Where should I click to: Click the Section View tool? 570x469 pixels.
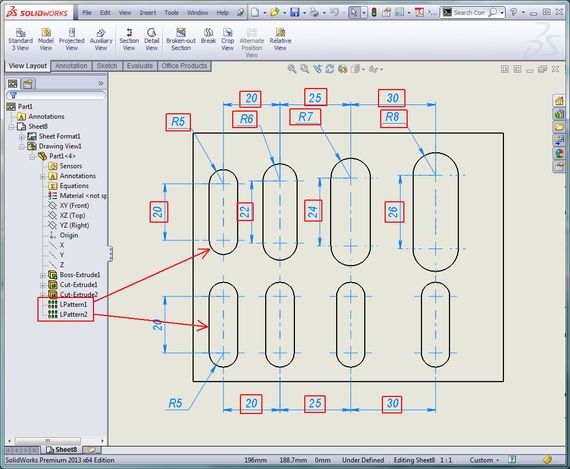click(129, 39)
